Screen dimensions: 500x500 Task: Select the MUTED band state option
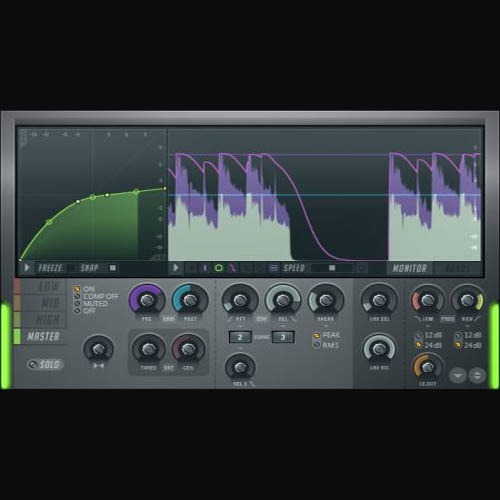click(91, 304)
